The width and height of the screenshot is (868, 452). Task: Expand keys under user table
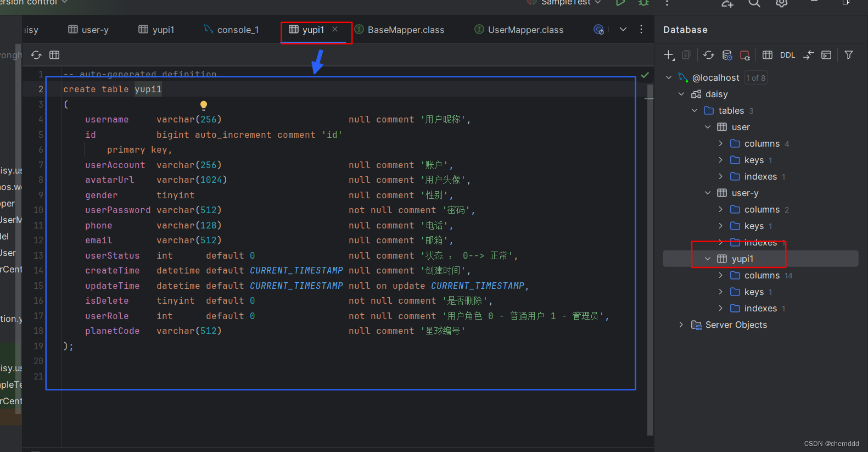720,160
